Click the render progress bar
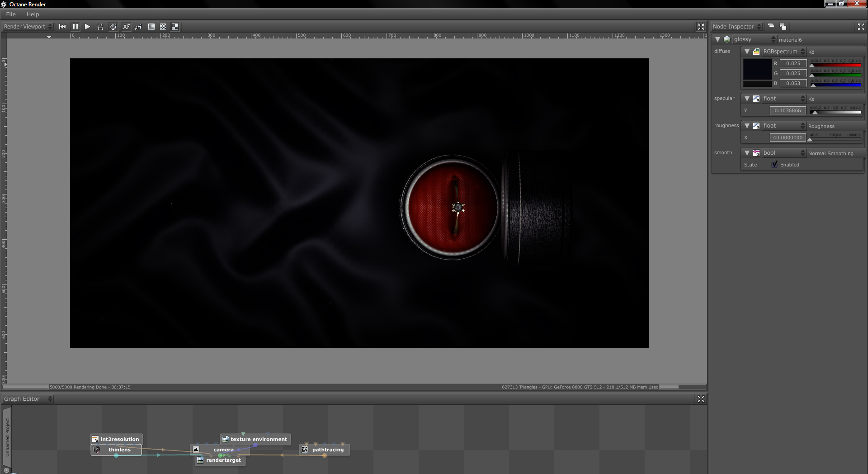Image resolution: width=868 pixels, height=474 pixels. 25,387
